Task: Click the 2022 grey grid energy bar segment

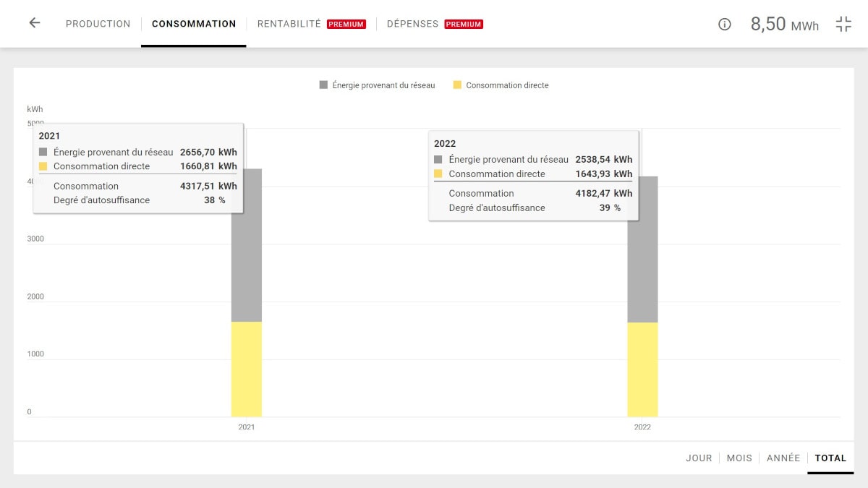Action: point(642,275)
